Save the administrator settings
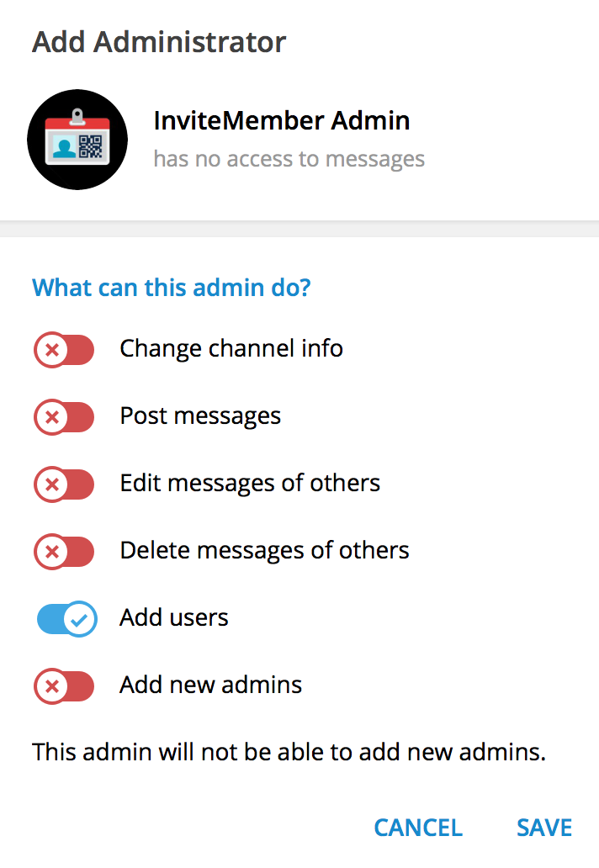The image size is (599, 868). [544, 828]
